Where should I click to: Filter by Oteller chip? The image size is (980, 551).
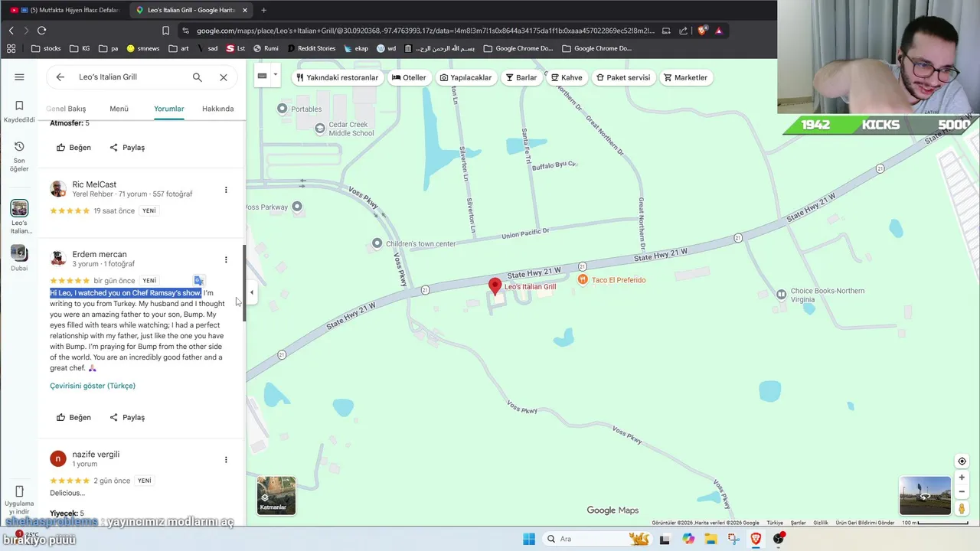point(409,77)
